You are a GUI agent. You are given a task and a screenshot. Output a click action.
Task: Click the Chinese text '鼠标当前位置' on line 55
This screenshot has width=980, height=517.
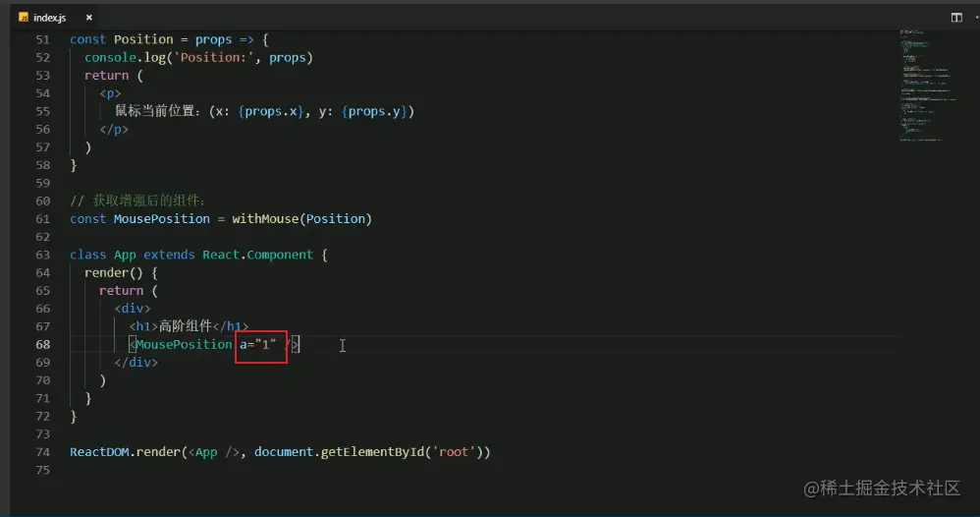pos(154,111)
